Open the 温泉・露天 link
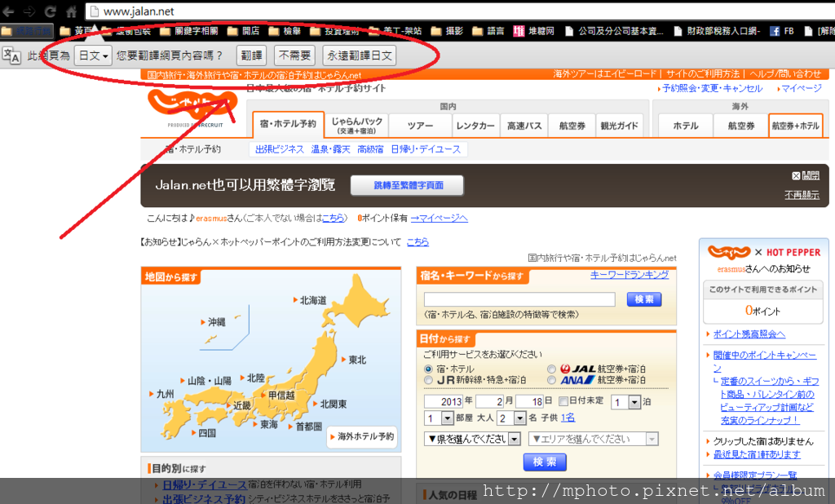 pos(331,149)
